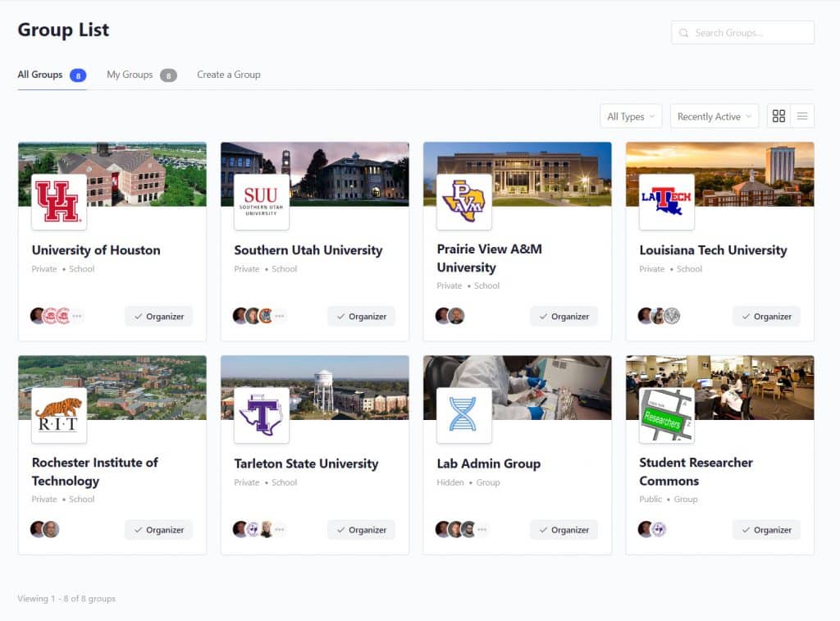
Task: Click the Tarleton State purple T logo
Action: coord(262,415)
